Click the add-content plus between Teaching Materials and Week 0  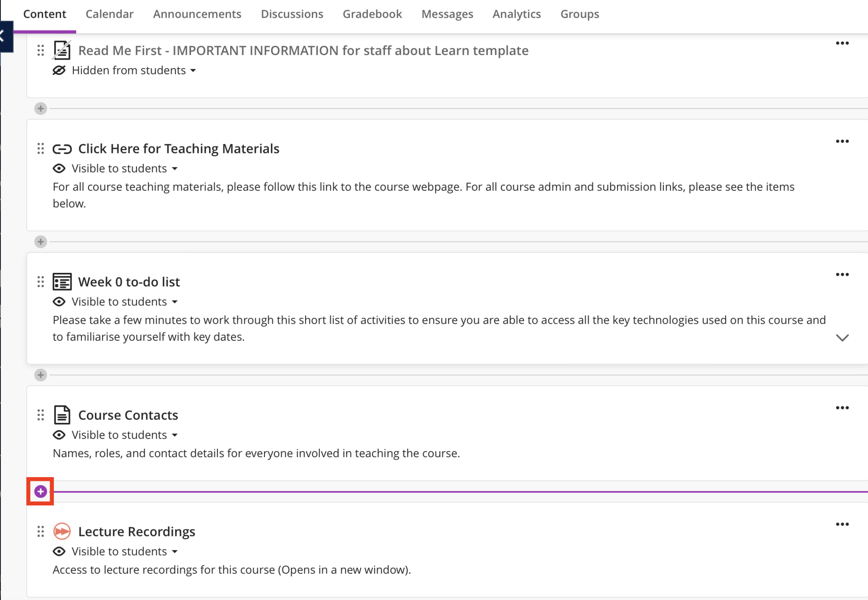tap(41, 242)
